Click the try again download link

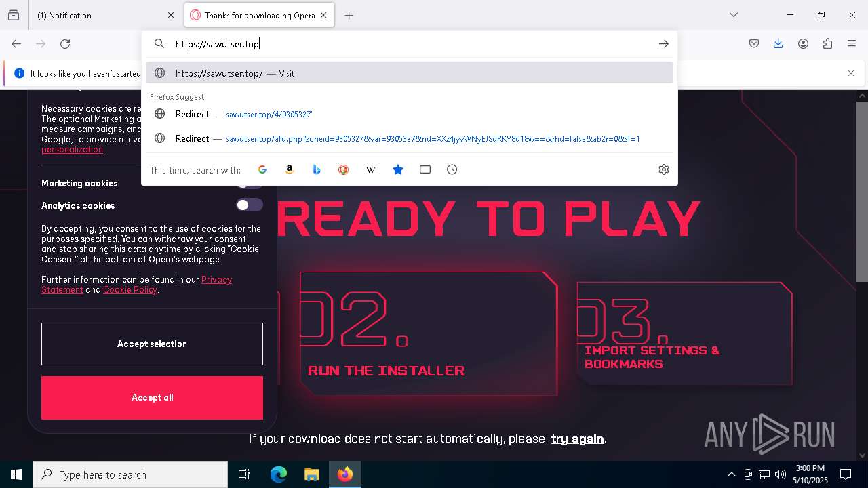tap(577, 439)
